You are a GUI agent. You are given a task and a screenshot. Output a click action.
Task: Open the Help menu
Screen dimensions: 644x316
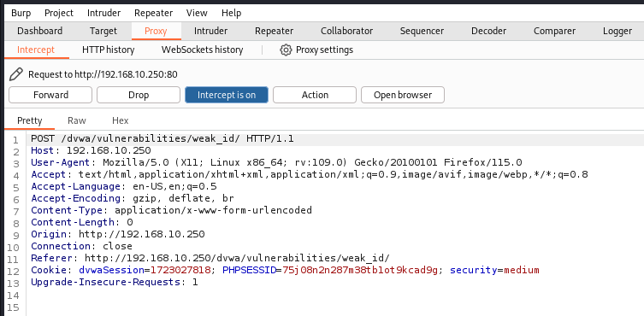(x=231, y=13)
